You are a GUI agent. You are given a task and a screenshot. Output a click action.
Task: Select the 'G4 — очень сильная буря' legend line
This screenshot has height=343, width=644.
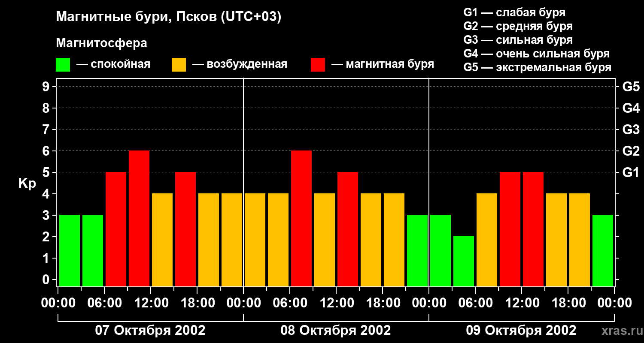(x=536, y=54)
